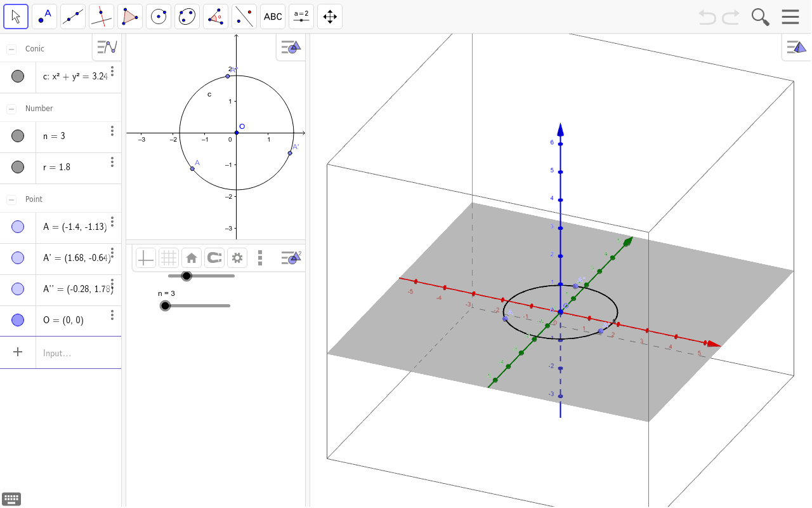Select the Angle tool

[x=216, y=17]
